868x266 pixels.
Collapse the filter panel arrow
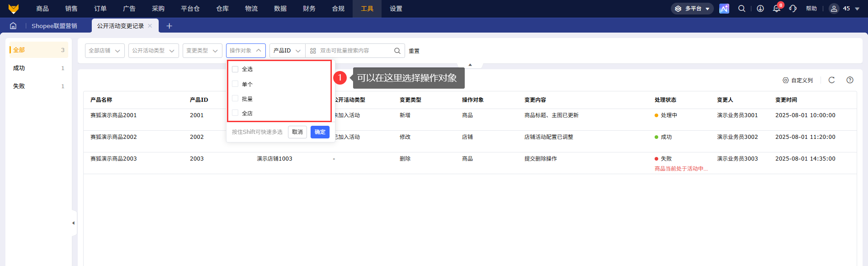click(x=470, y=65)
